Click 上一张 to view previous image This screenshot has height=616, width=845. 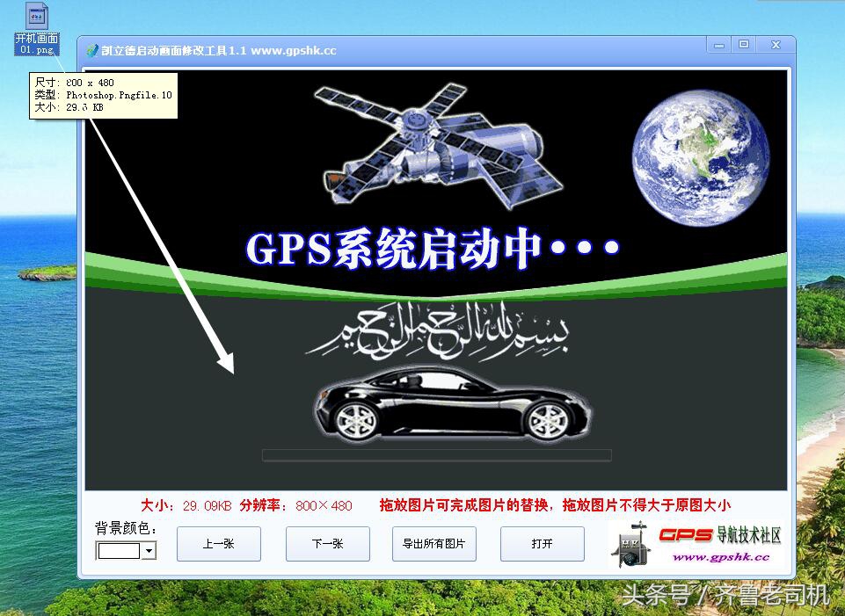tap(218, 544)
